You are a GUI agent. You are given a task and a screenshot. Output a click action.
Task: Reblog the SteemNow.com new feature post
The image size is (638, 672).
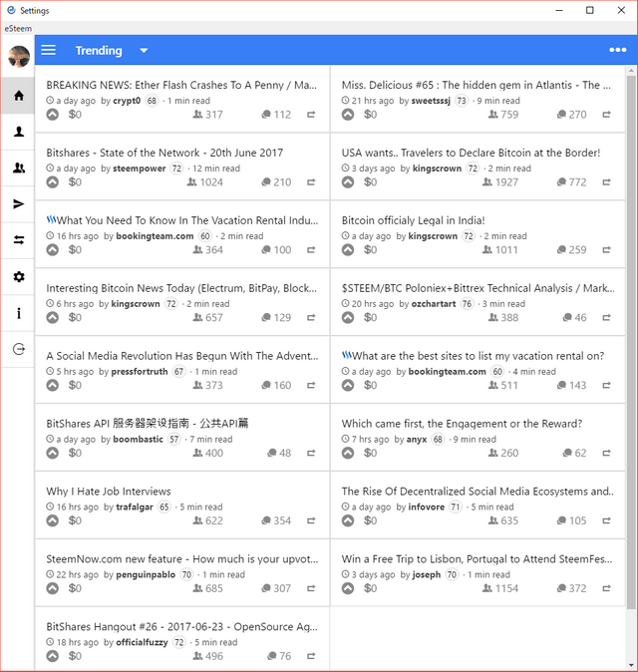pyautogui.click(x=311, y=588)
